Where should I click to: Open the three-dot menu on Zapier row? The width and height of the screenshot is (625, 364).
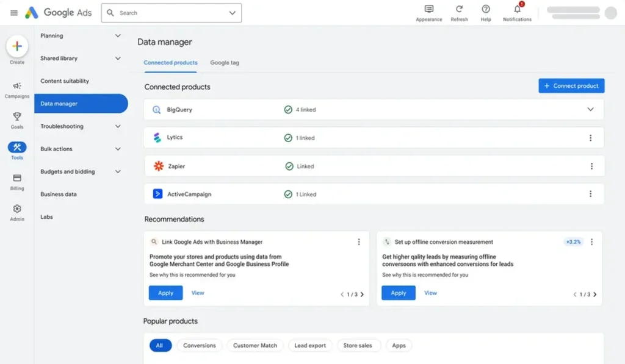[x=590, y=165]
